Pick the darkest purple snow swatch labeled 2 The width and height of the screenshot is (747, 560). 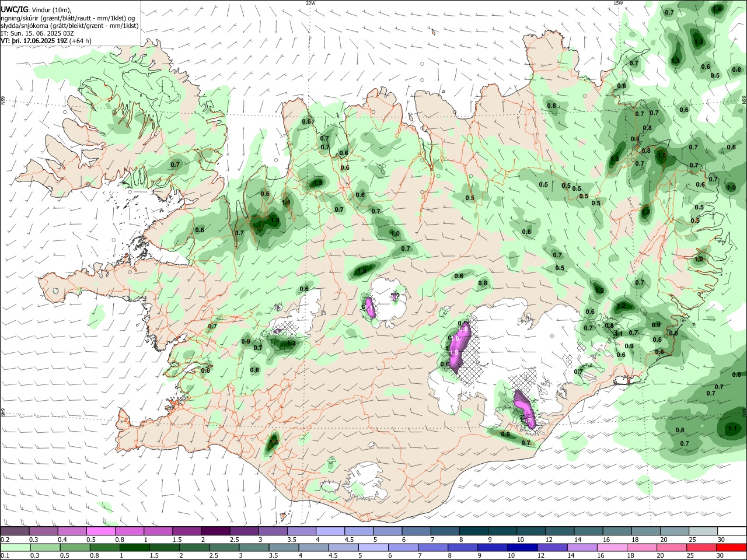click(215, 531)
